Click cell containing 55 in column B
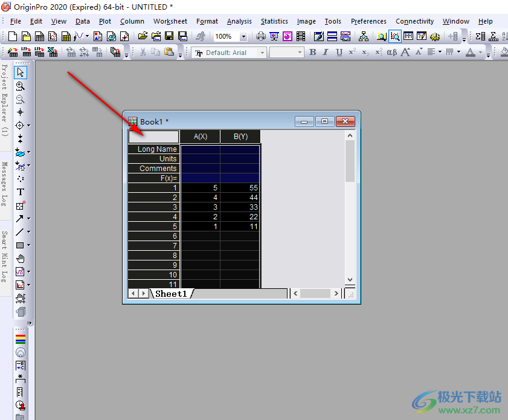Screen dimensions: 508x420 click(240, 187)
